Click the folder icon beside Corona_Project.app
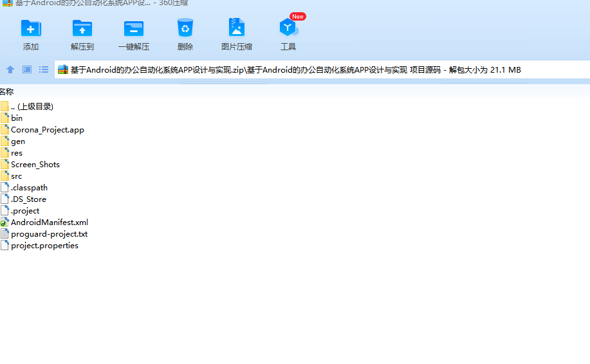Screen dimensions: 590x364 tap(5, 129)
